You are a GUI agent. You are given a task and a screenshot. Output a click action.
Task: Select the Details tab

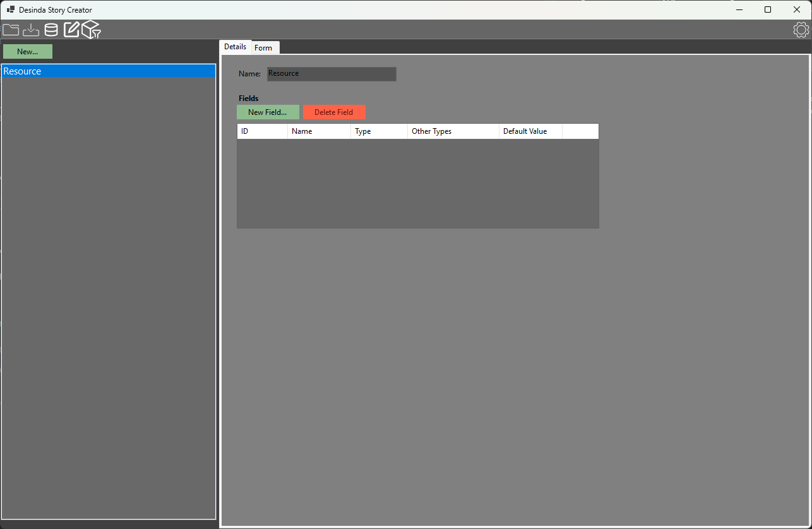(x=235, y=47)
